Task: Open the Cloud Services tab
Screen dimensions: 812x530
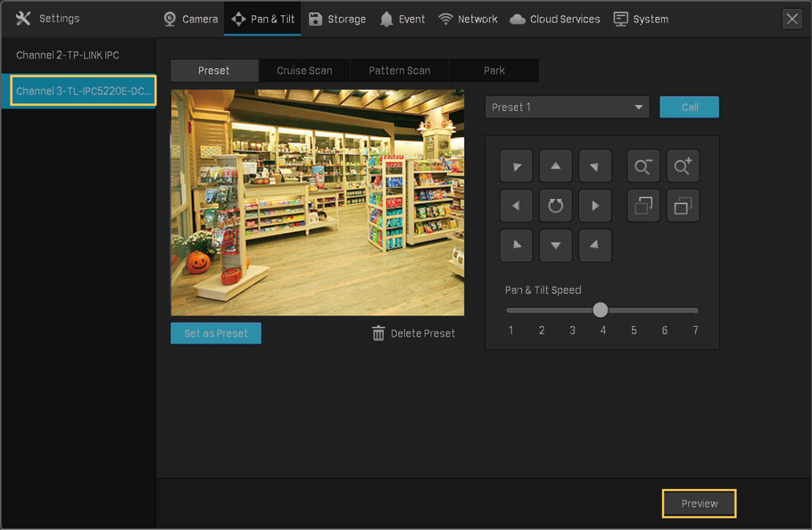Action: [555, 19]
